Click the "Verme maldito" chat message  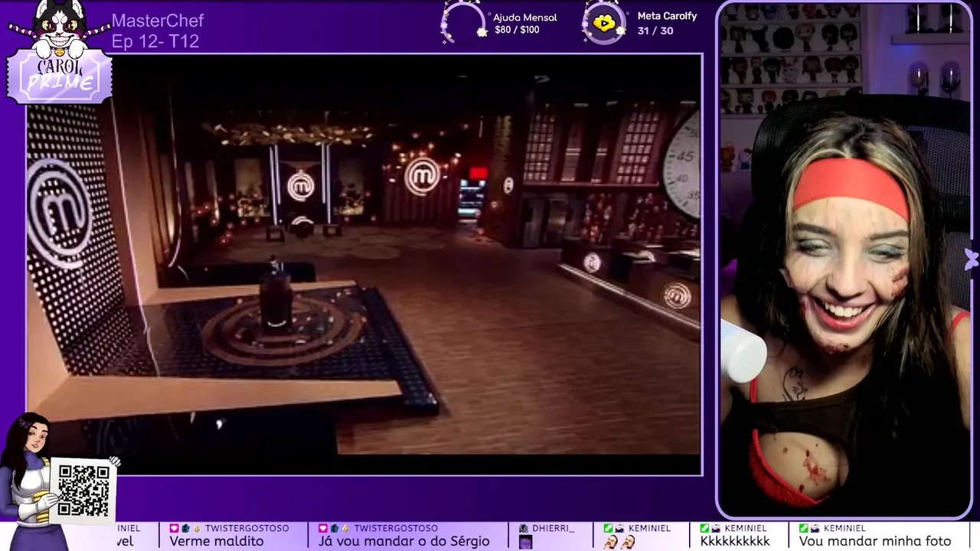pos(217,542)
